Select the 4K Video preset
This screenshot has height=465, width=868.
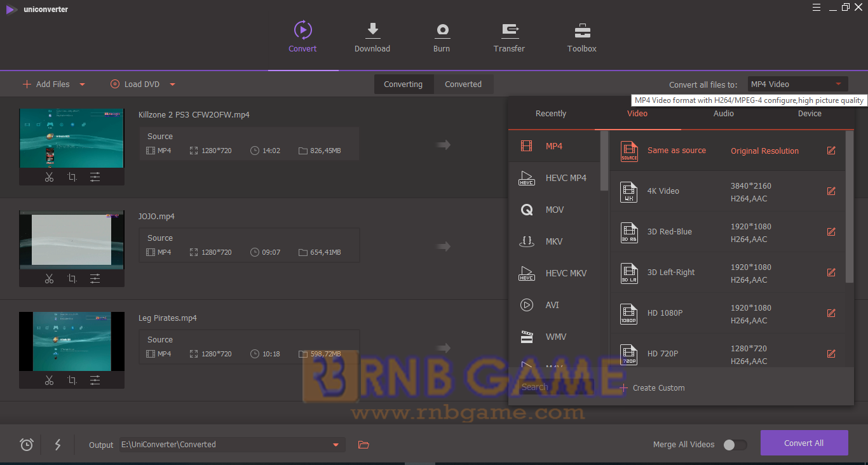coord(728,191)
